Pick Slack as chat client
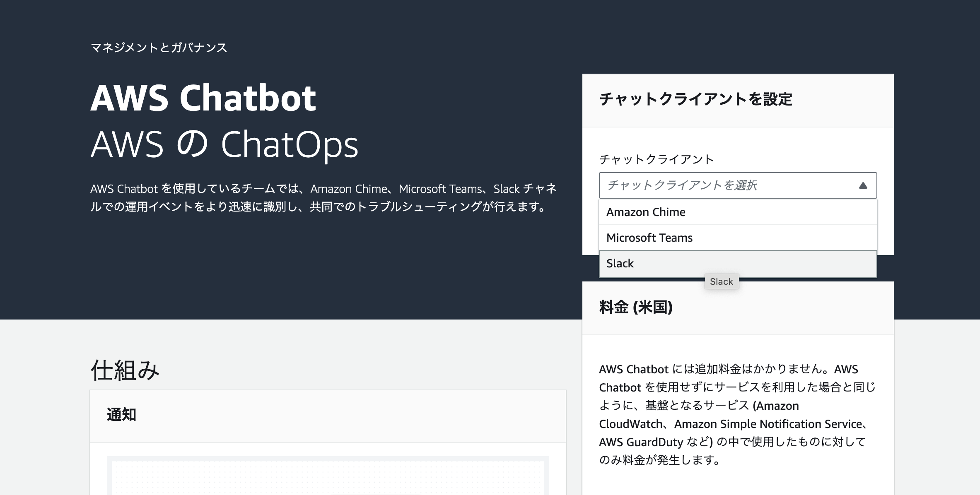 tap(738, 264)
